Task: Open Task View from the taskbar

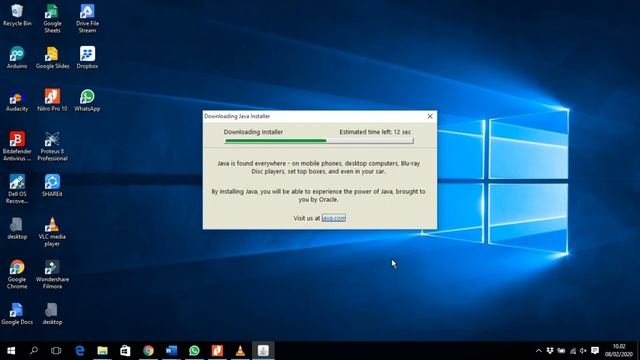Action: [x=56, y=351]
